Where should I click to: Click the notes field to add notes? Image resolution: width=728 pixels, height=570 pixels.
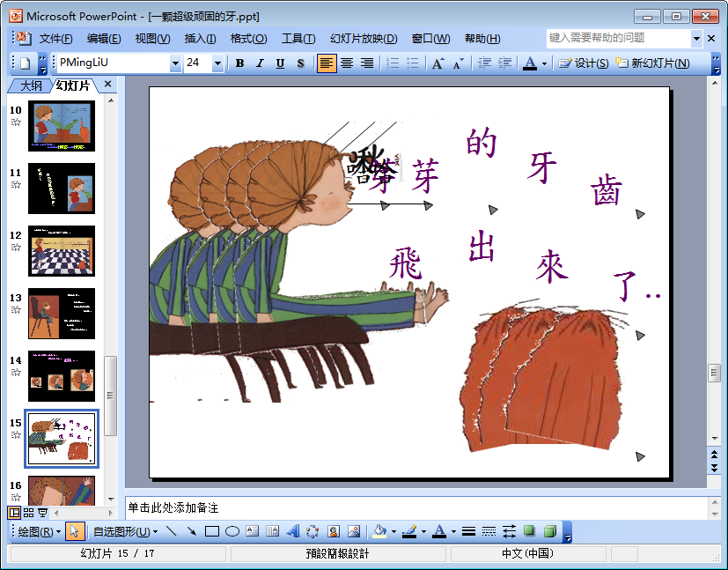coord(416,507)
